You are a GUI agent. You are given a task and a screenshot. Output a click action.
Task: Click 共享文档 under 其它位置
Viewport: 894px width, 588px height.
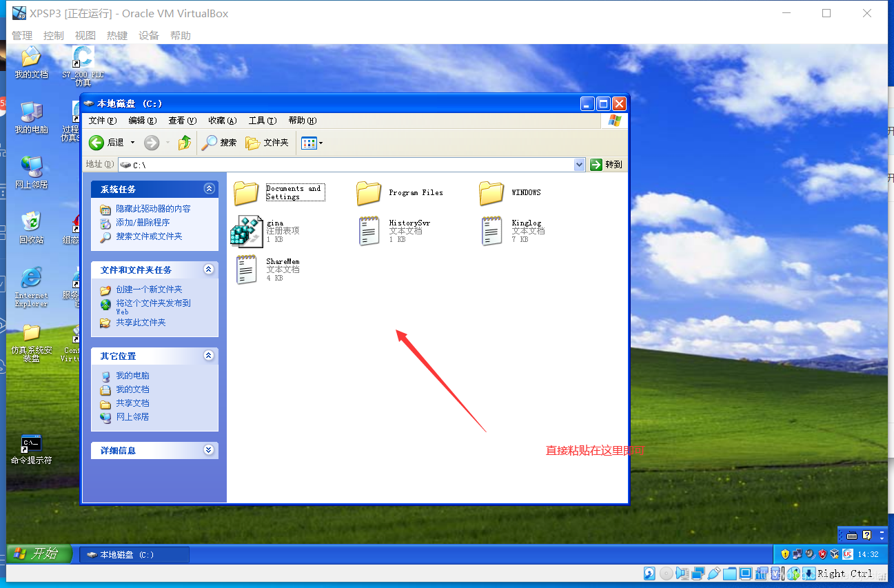(132, 403)
